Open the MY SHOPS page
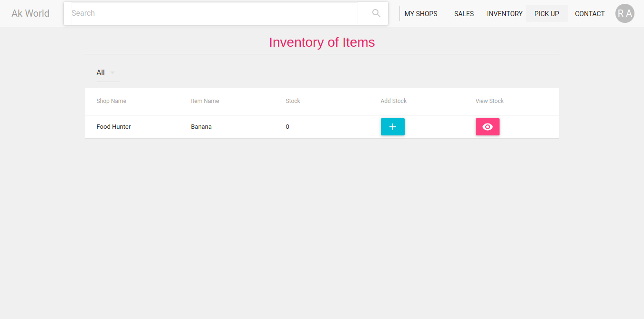Image resolution: width=644 pixels, height=319 pixels. [421, 14]
